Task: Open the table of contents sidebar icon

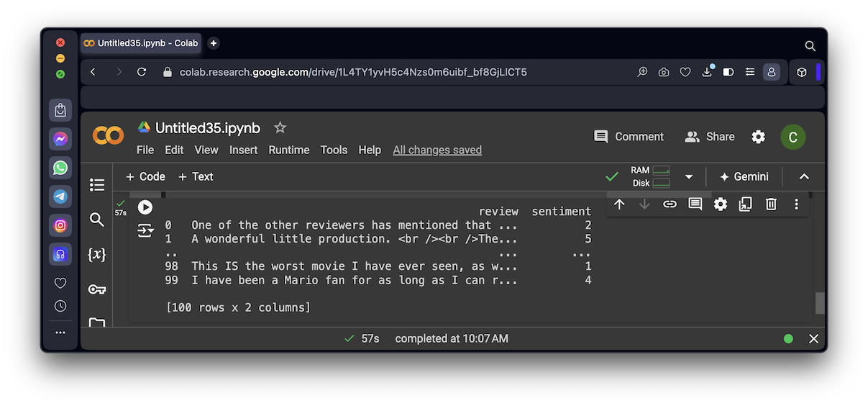Action: (97, 185)
